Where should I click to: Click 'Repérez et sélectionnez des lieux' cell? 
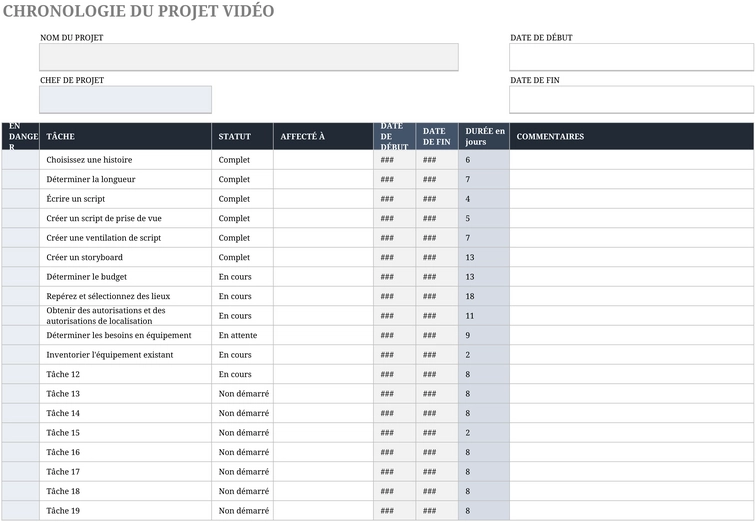click(x=125, y=296)
